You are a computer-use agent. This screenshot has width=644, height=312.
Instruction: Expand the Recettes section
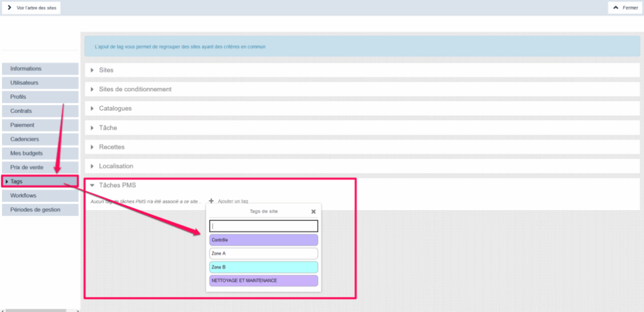92,147
